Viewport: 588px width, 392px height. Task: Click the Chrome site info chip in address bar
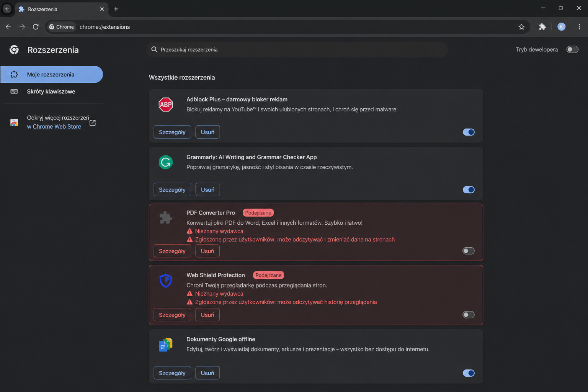(x=61, y=27)
